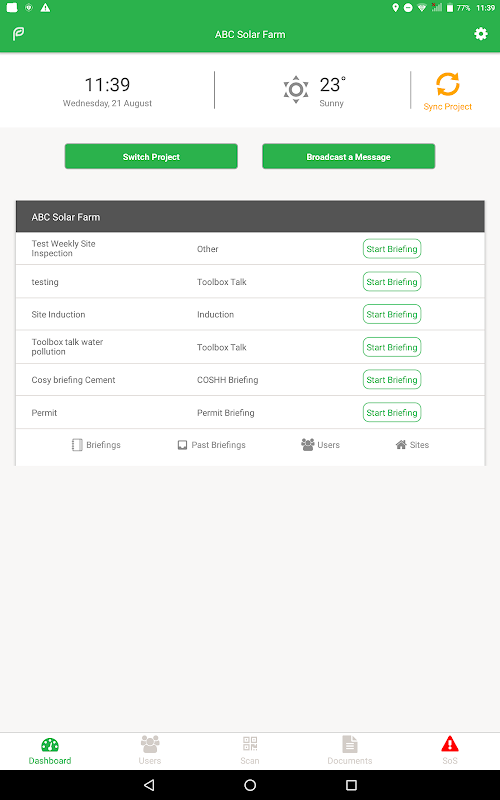Tap the Sync Project icon

coord(447,84)
